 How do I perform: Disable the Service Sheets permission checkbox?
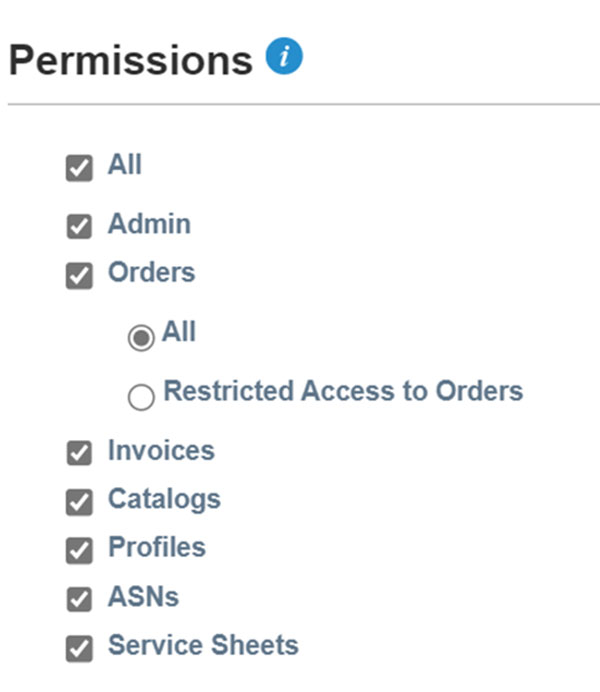79,648
